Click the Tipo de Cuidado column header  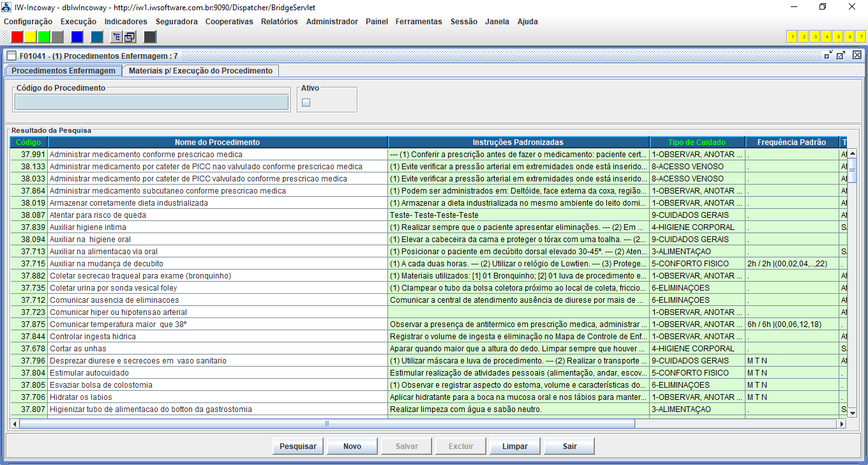tap(697, 142)
